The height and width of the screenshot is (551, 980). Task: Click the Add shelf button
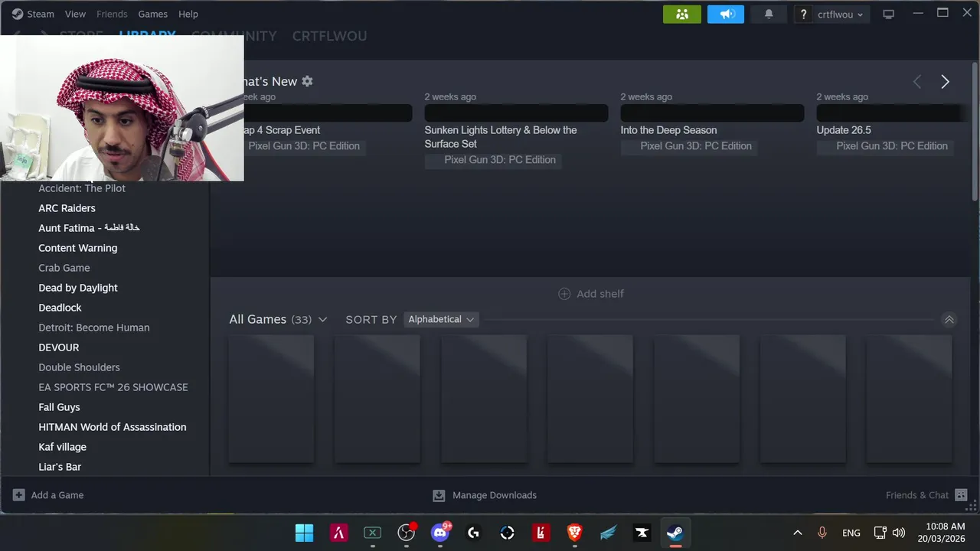[591, 294]
